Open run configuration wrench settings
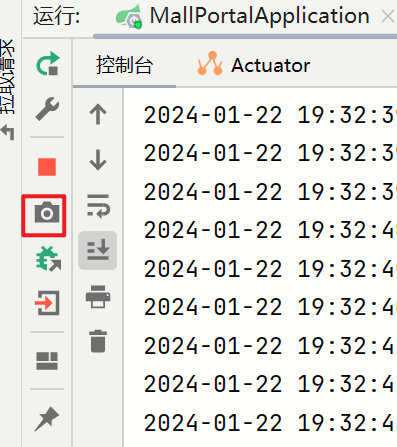Screen dimensions: 397x447 point(47,109)
